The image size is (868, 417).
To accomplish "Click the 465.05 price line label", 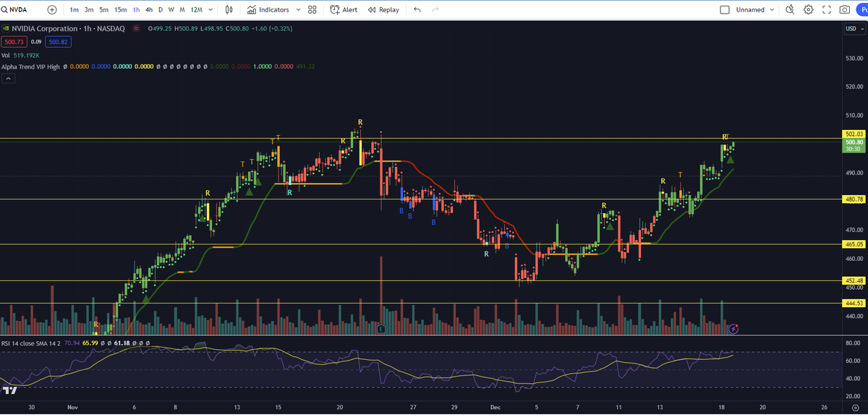I will (854, 245).
